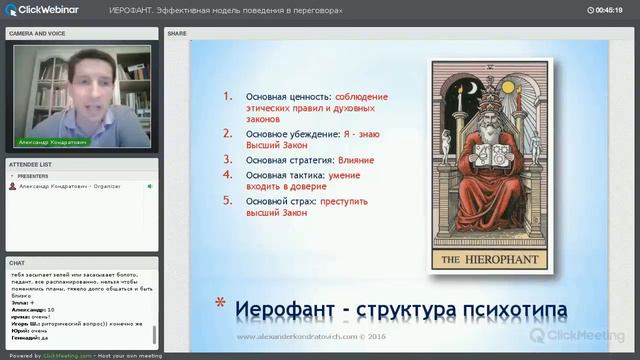Screen dimensions: 640x360
Task: Click the CAMERA AND VOICE panel header
Action: point(82,33)
